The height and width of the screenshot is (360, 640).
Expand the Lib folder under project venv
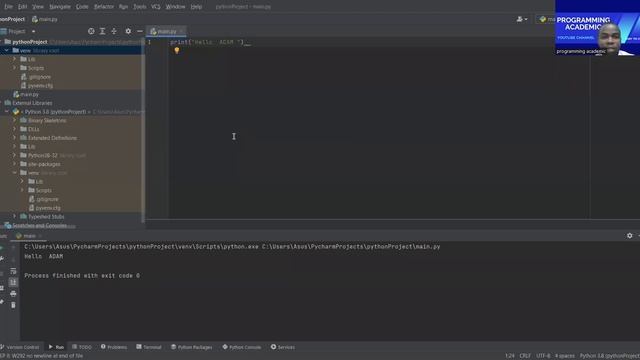pyautogui.click(x=15, y=59)
